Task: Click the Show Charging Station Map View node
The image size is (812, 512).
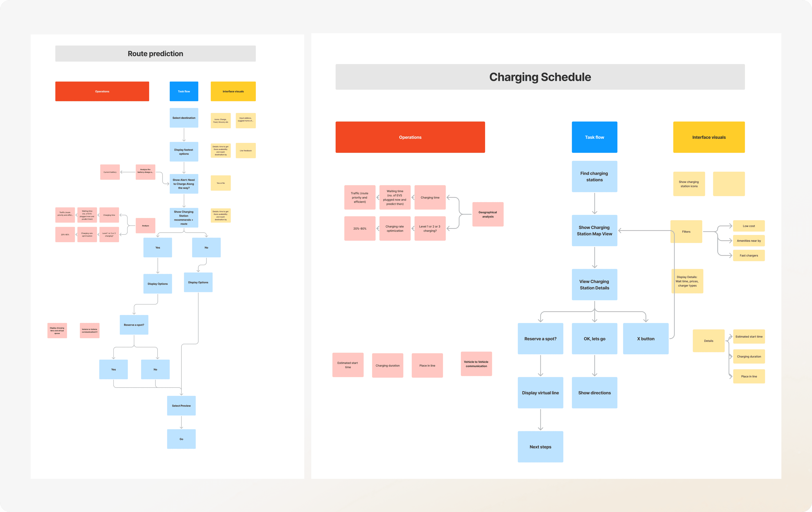Action: pos(594,230)
